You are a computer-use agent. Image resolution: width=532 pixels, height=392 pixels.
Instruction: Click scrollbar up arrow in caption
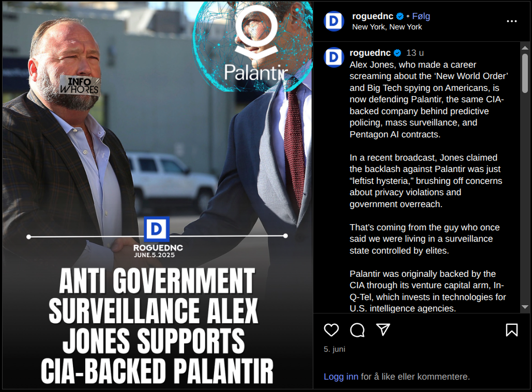tap(525, 48)
